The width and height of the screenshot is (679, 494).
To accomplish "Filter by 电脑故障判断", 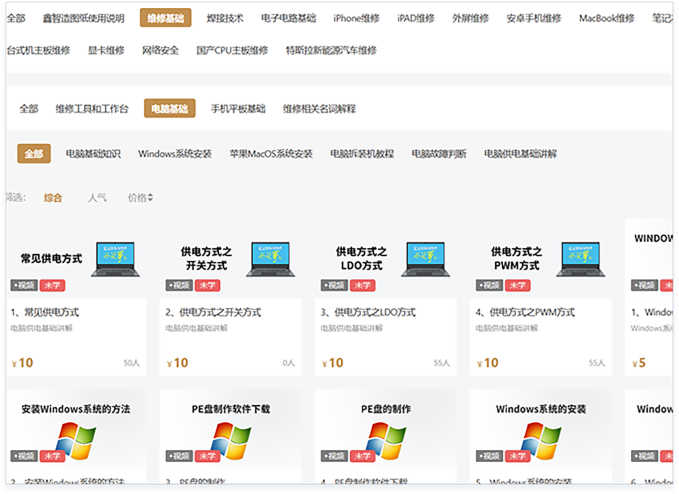I will (x=439, y=154).
